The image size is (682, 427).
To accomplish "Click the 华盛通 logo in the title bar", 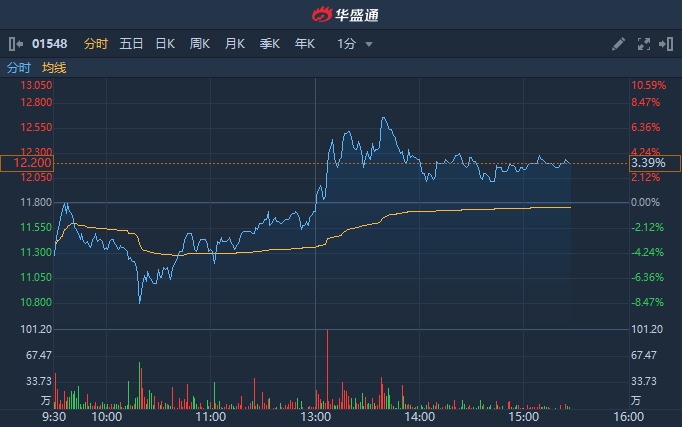I will [x=341, y=14].
